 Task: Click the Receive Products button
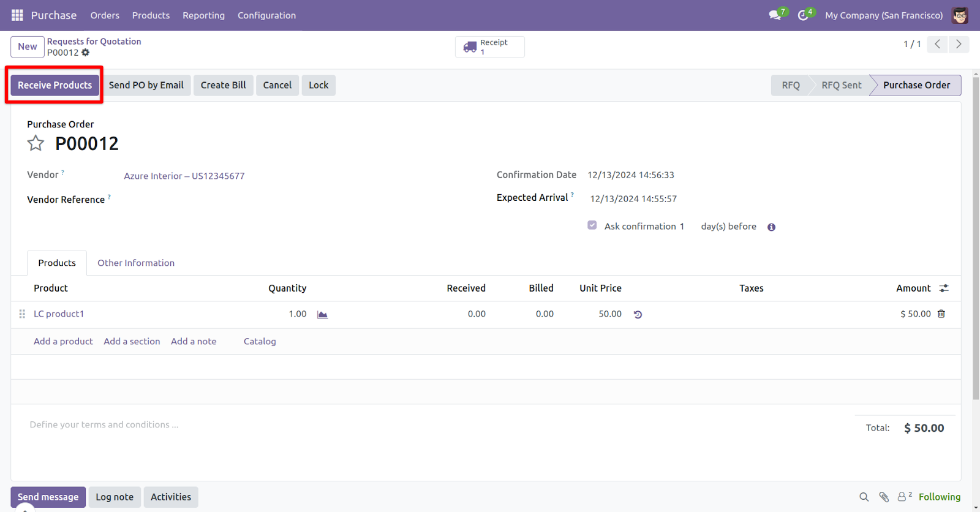coord(55,85)
